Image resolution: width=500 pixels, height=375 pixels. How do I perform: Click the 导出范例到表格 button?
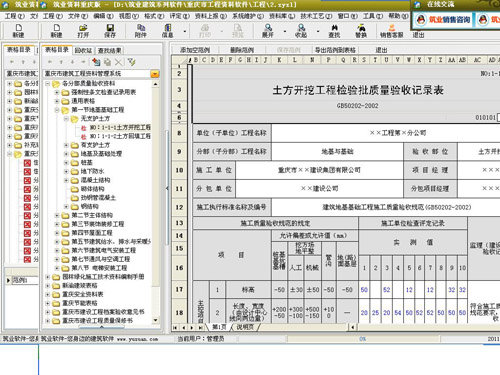(335, 50)
